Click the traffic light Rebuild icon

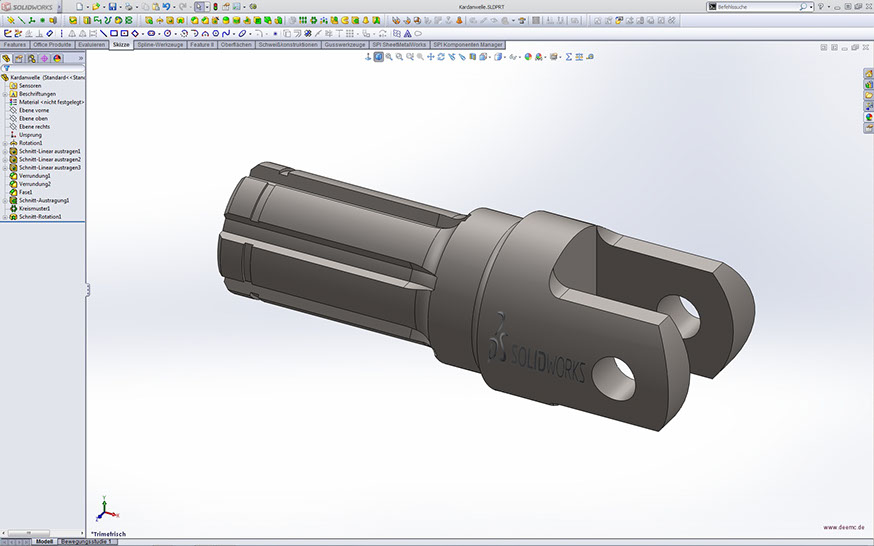[215, 7]
